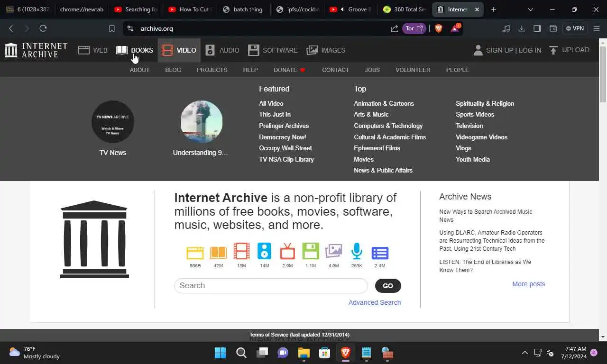Click the Brave Shields lion icon
The width and height of the screenshot is (607, 364).
(x=438, y=28)
